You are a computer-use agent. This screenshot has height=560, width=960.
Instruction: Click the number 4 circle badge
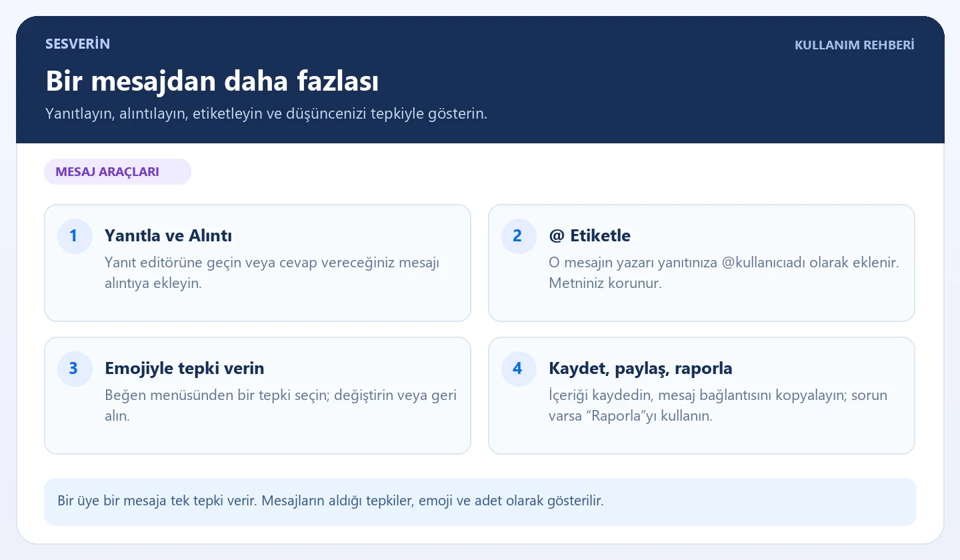click(518, 369)
